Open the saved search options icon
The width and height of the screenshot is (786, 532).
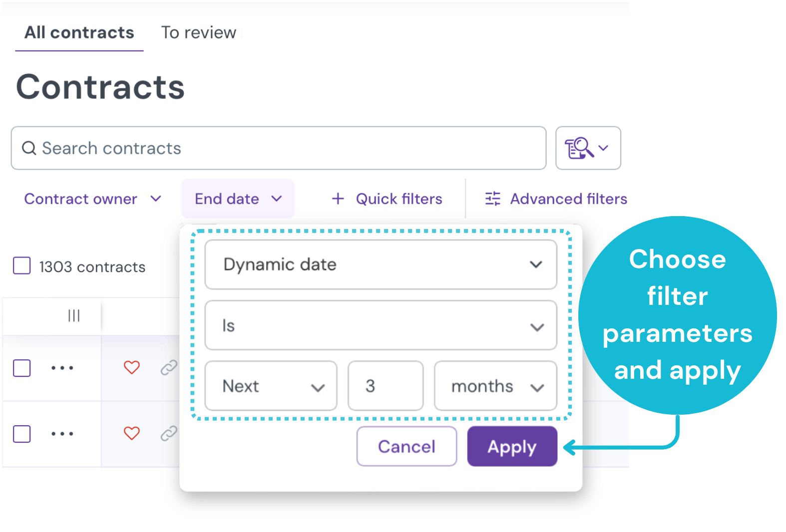point(588,148)
